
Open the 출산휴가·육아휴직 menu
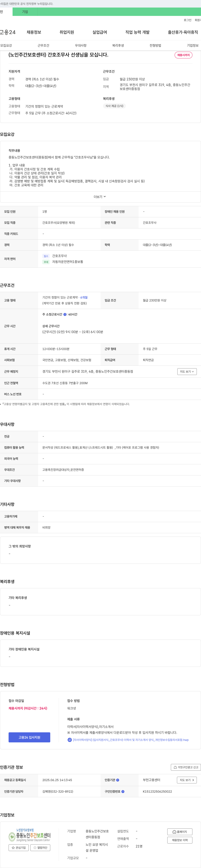[183, 32]
